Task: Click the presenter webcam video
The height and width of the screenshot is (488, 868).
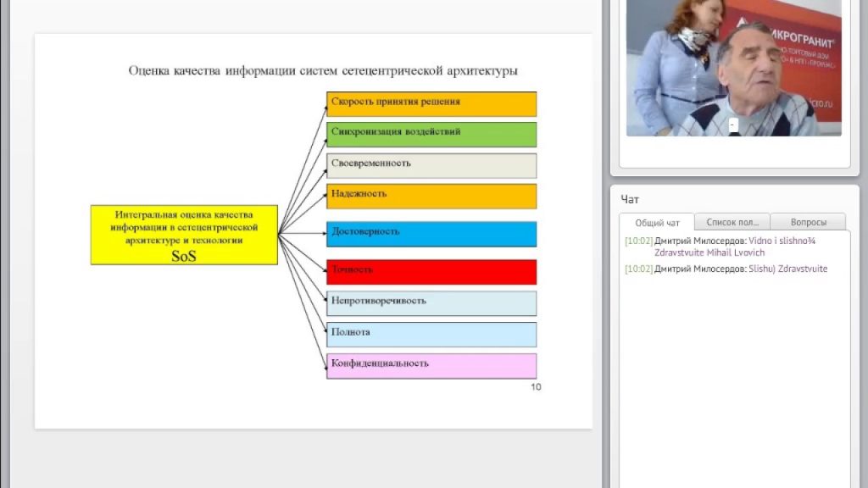Action: point(733,68)
